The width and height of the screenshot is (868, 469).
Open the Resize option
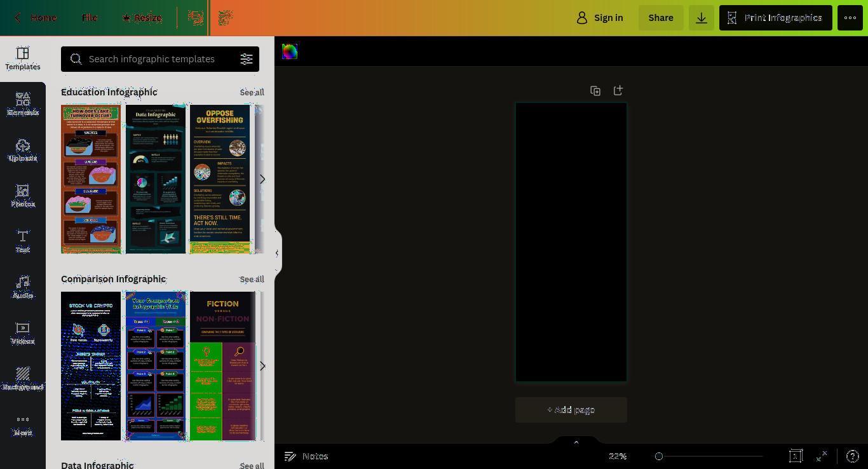(x=142, y=18)
